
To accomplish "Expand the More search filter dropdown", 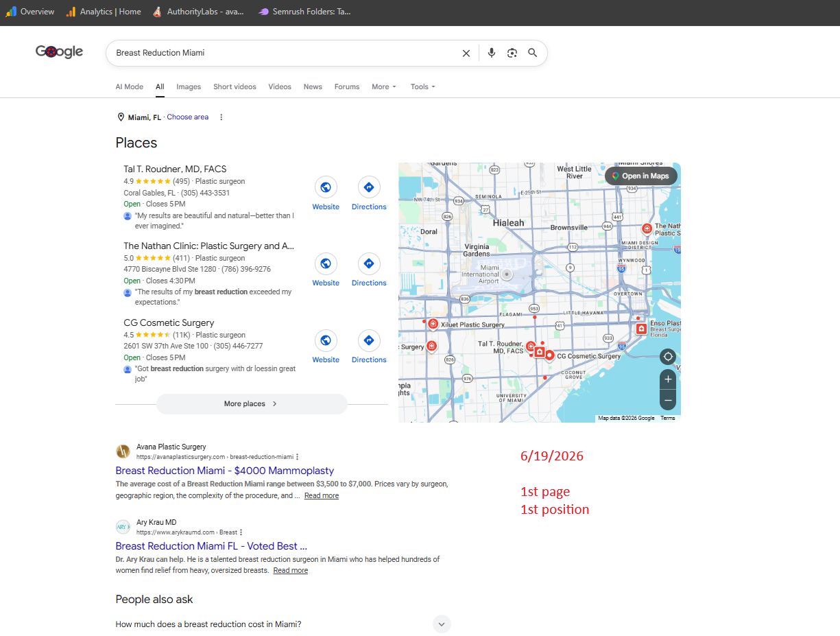I will (384, 86).
